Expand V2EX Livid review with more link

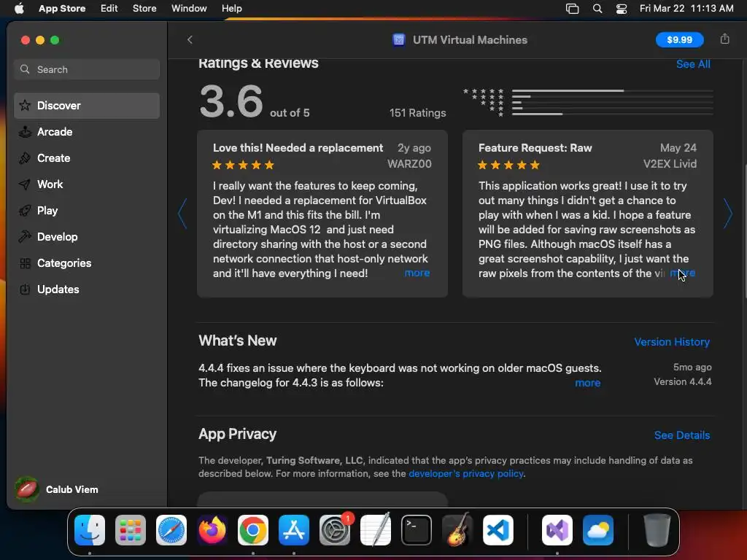click(683, 273)
